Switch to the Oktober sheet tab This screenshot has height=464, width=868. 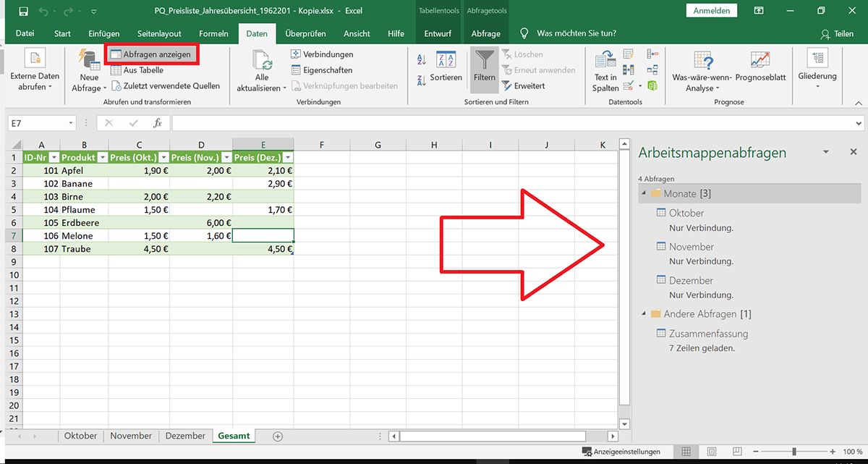80,436
